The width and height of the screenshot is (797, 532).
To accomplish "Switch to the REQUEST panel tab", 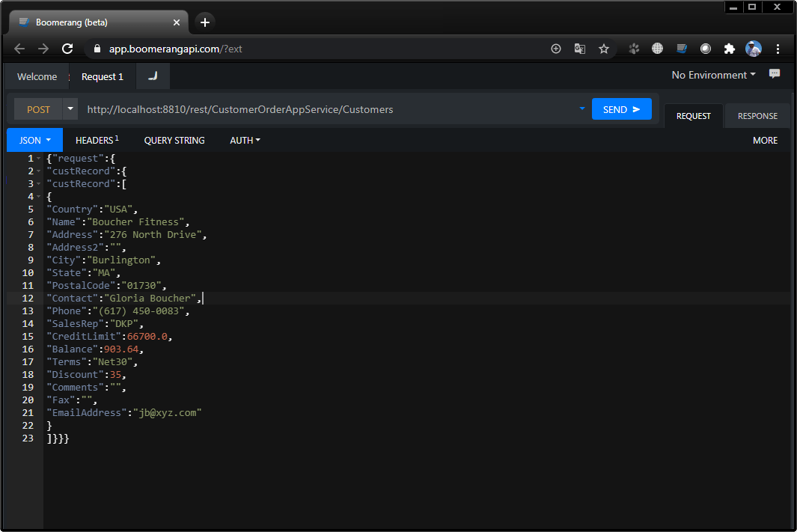I will tap(693, 116).
